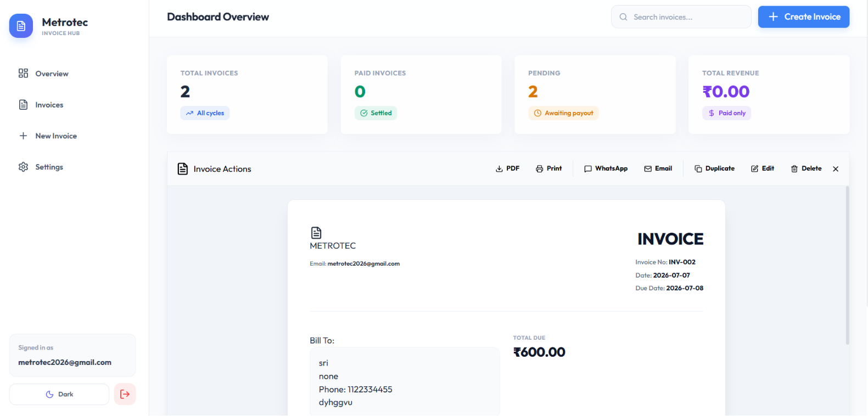Edit the invoice
Viewport: 868px width, 416px height.
click(763, 168)
